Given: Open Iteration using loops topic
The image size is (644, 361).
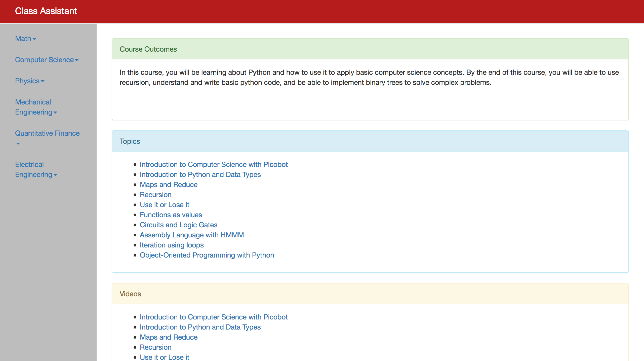Looking at the screenshot, I should (x=172, y=245).
